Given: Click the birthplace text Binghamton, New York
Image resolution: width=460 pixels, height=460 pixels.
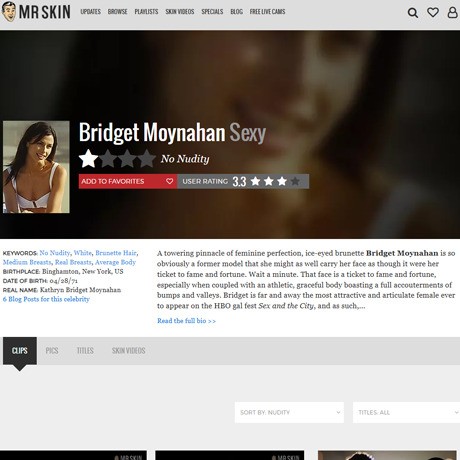Looking at the screenshot, I should pyautogui.click(x=83, y=271).
